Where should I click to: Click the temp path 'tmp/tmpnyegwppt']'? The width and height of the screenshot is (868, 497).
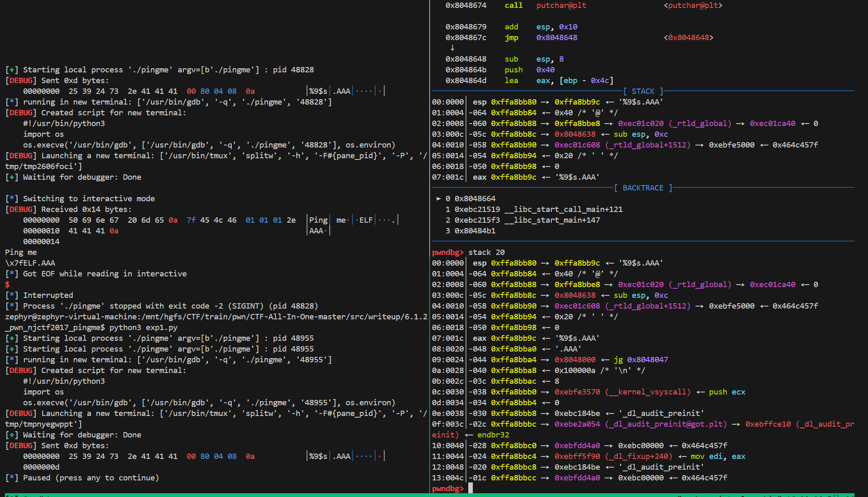43,424
